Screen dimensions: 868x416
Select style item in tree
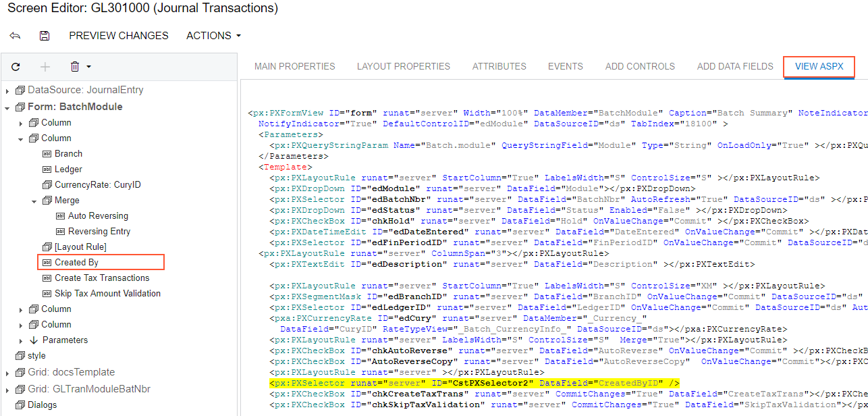pyautogui.click(x=36, y=355)
